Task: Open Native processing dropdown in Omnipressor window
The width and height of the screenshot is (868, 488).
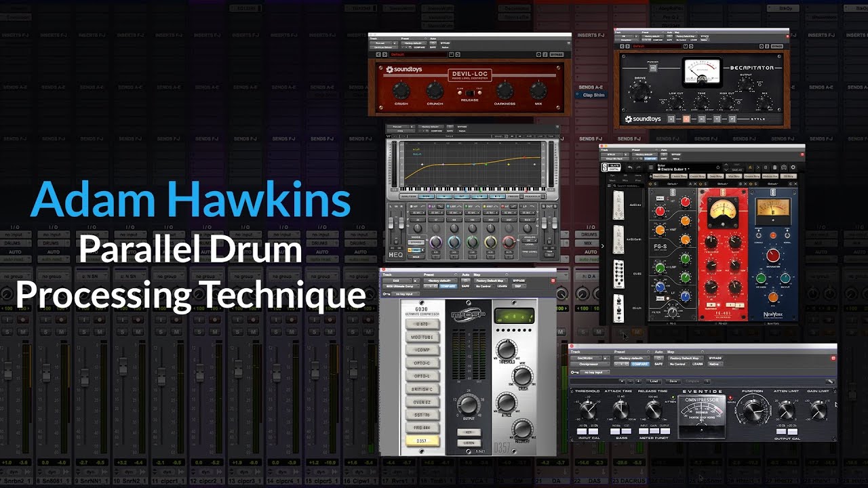Action: (715, 364)
